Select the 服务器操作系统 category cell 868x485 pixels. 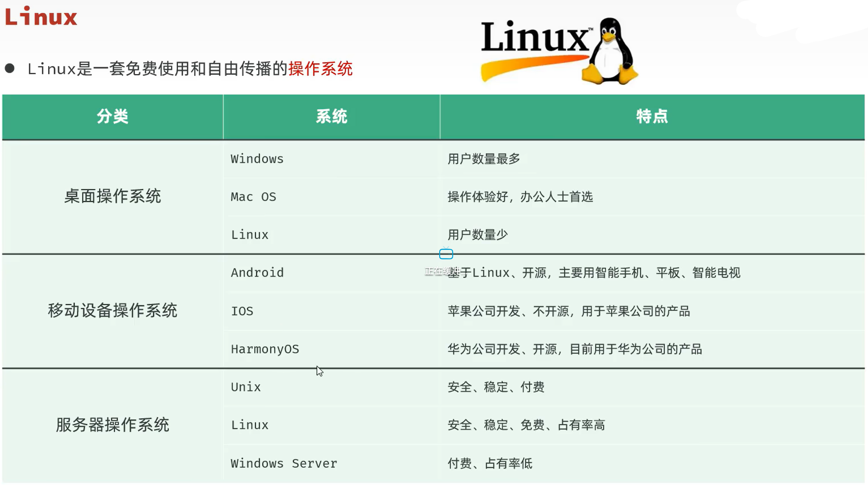tap(113, 425)
